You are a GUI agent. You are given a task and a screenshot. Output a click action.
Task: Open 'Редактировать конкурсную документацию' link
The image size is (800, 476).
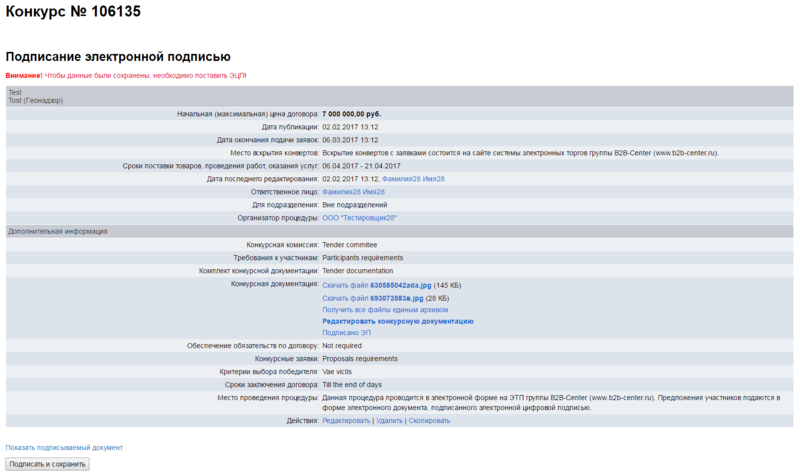coord(397,321)
